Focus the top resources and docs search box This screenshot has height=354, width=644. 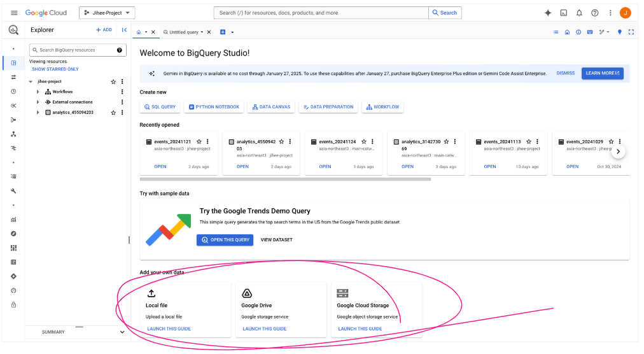321,13
